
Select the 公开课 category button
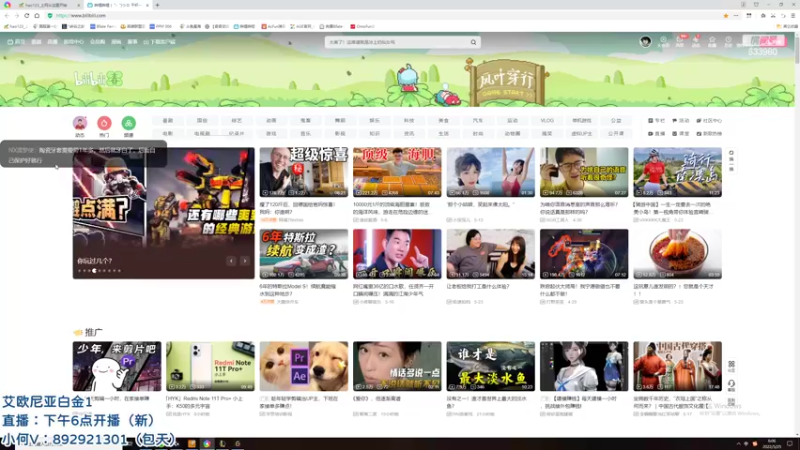616,134
